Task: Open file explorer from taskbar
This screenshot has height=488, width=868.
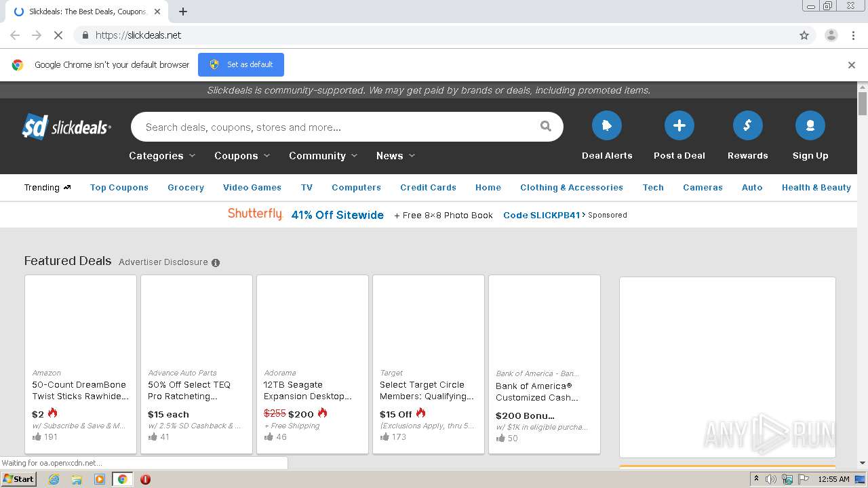Action: click(x=77, y=479)
